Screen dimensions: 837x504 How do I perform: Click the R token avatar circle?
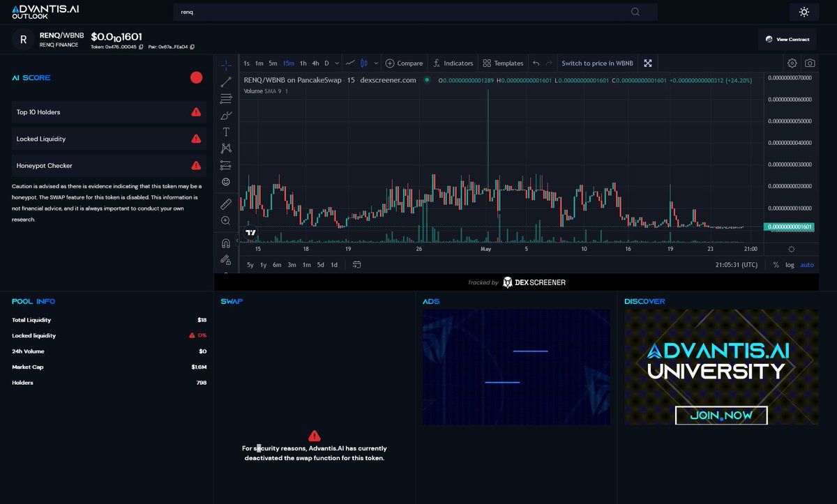tap(23, 40)
